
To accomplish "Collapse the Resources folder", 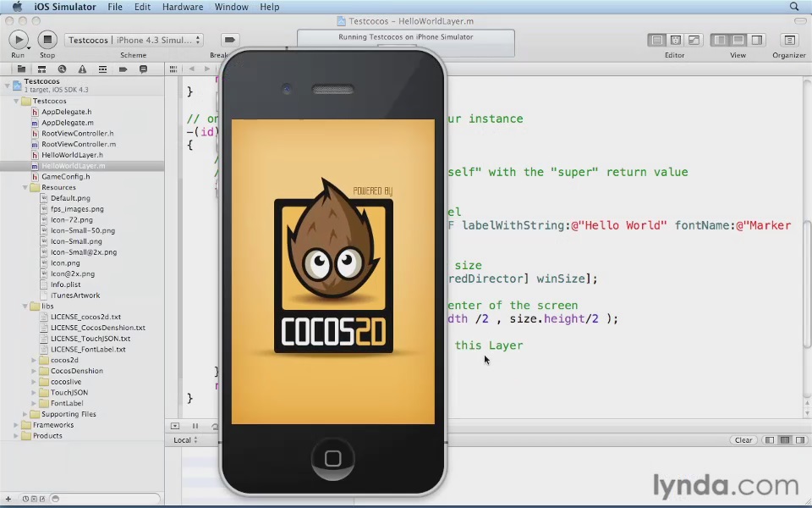I will point(25,188).
